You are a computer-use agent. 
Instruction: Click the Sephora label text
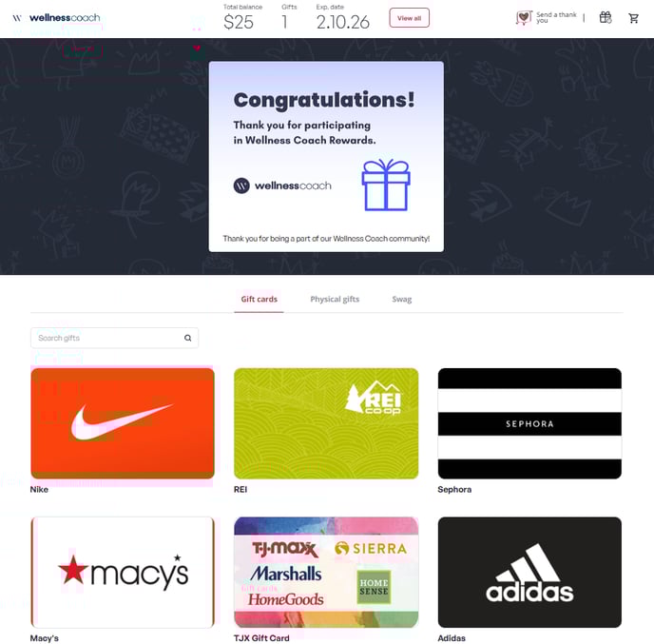[454, 489]
